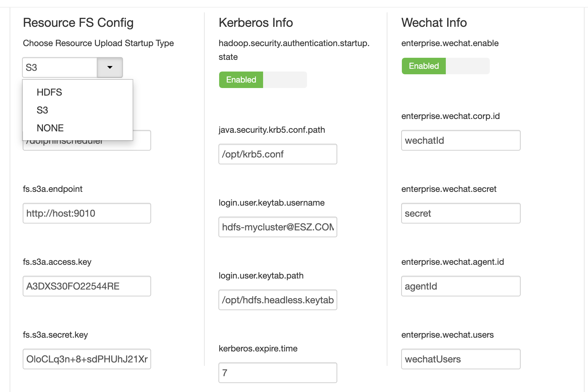Click into the fs.s3a.secret.key field
This screenshot has width=588, height=392.
pos(87,359)
